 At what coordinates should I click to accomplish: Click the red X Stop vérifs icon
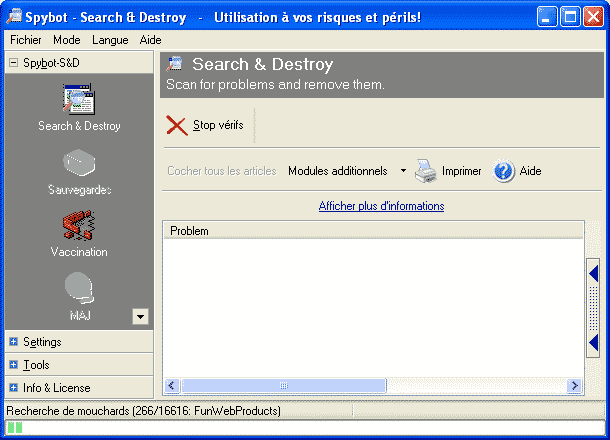coord(177,125)
